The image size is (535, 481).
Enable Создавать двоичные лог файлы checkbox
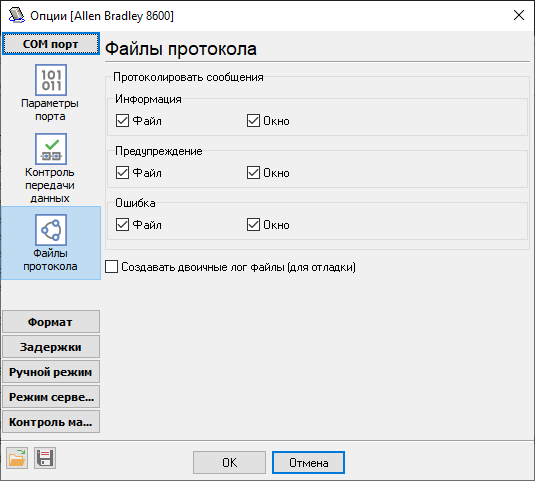[112, 267]
